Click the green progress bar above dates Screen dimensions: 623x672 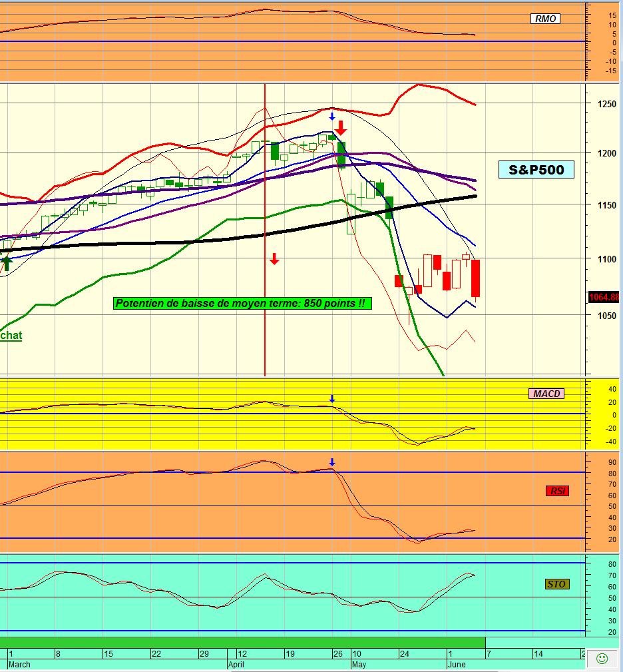242,643
